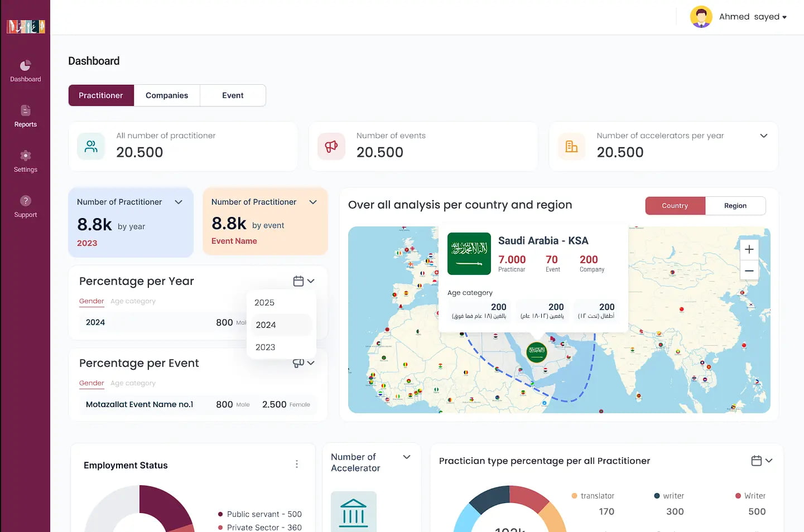Open the Event tab
The image size is (804, 532).
tap(233, 95)
